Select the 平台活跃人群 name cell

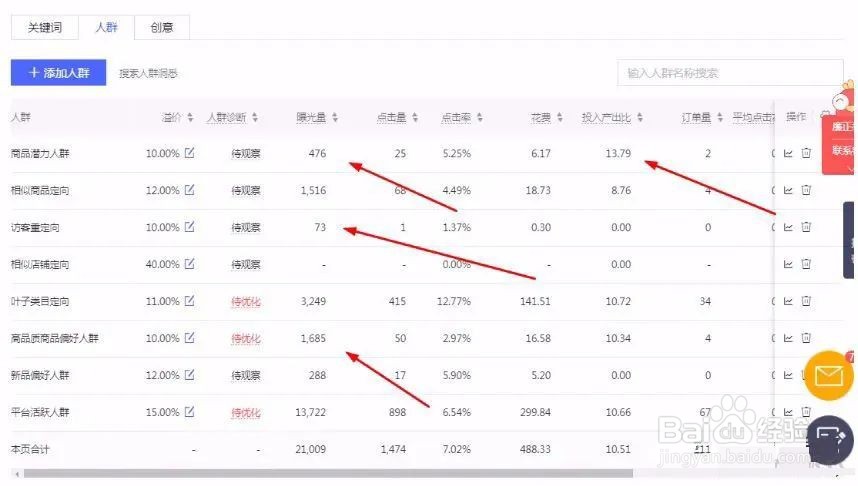point(40,412)
